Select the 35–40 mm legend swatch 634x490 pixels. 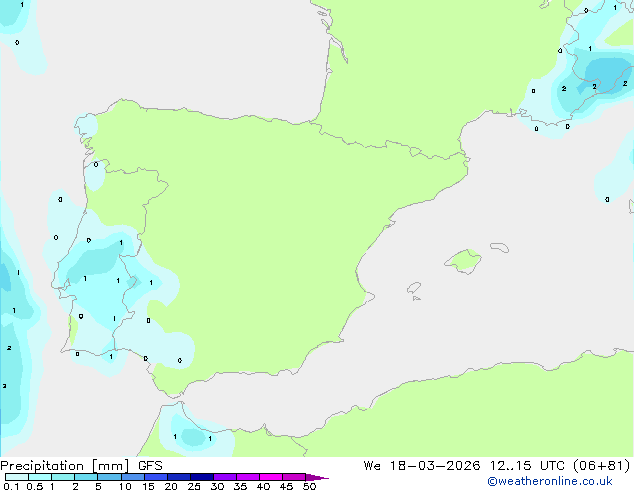[248, 477]
